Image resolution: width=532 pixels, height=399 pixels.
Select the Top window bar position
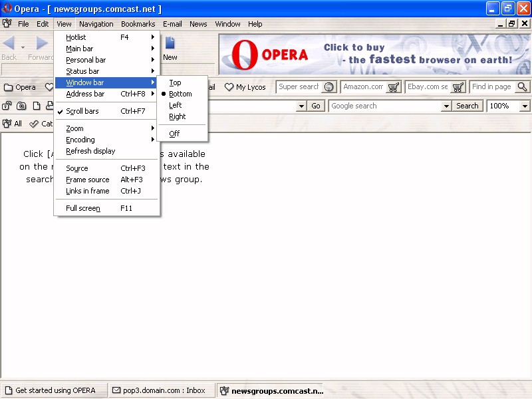[x=175, y=82]
